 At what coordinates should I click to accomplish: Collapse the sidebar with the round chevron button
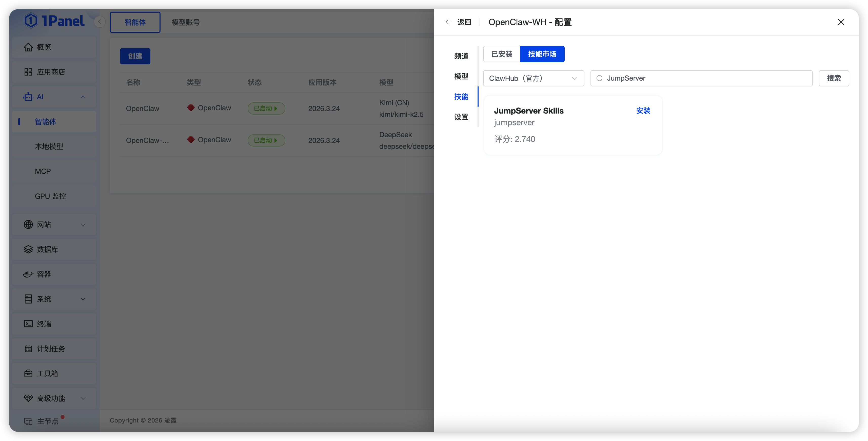[100, 22]
